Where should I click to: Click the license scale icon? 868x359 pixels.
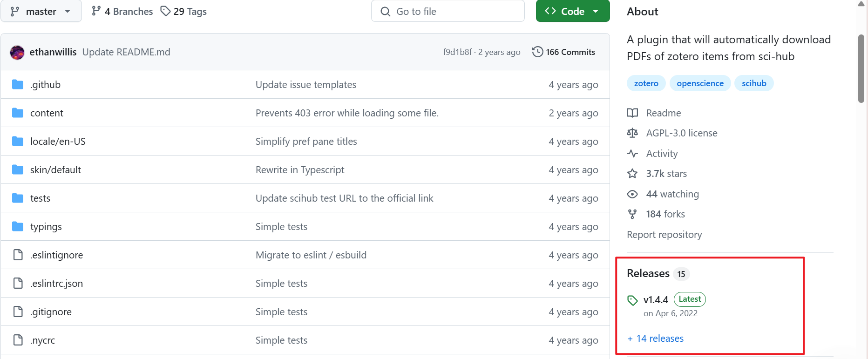point(632,133)
